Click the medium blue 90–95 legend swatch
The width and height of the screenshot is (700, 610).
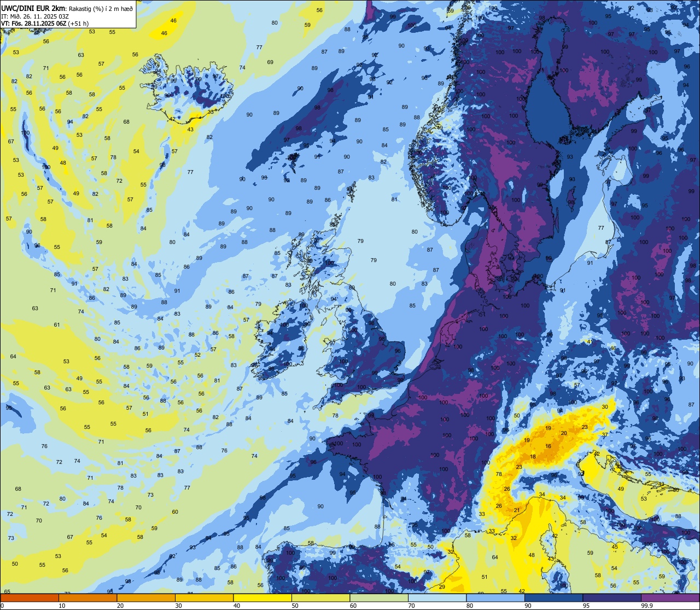pyautogui.click(x=553, y=598)
